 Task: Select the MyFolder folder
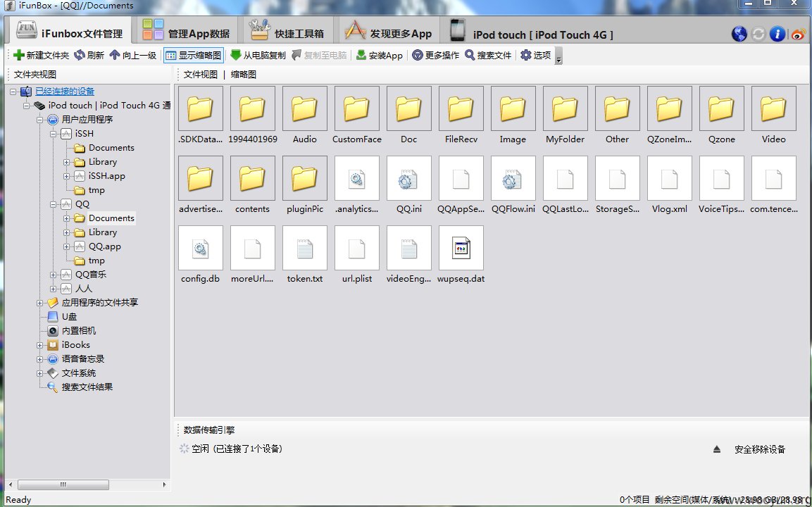click(x=565, y=115)
